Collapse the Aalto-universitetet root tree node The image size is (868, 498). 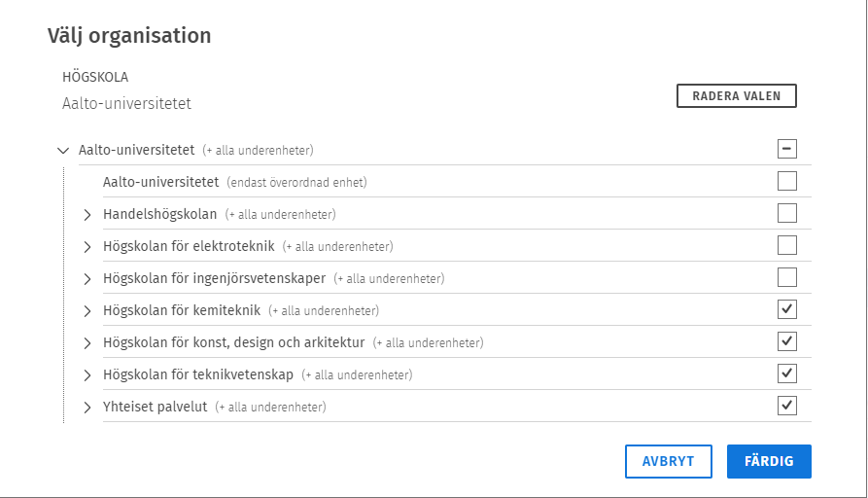63,151
